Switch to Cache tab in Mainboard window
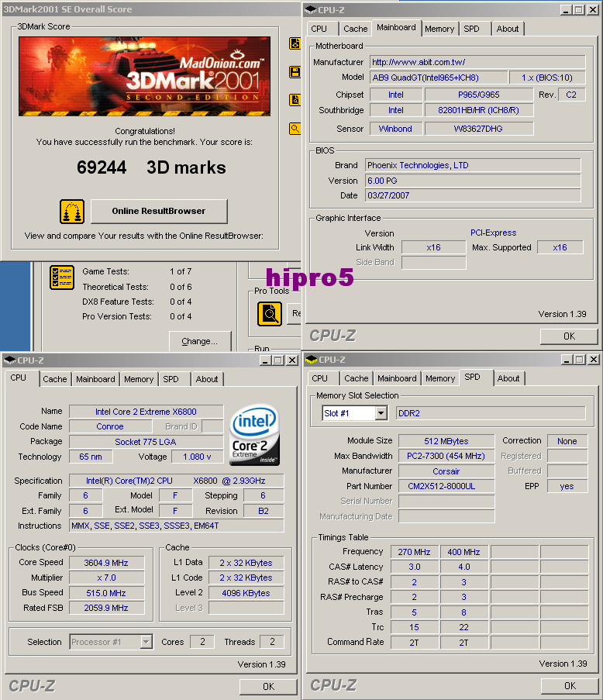Screen dimensions: 603x700 (x=355, y=29)
